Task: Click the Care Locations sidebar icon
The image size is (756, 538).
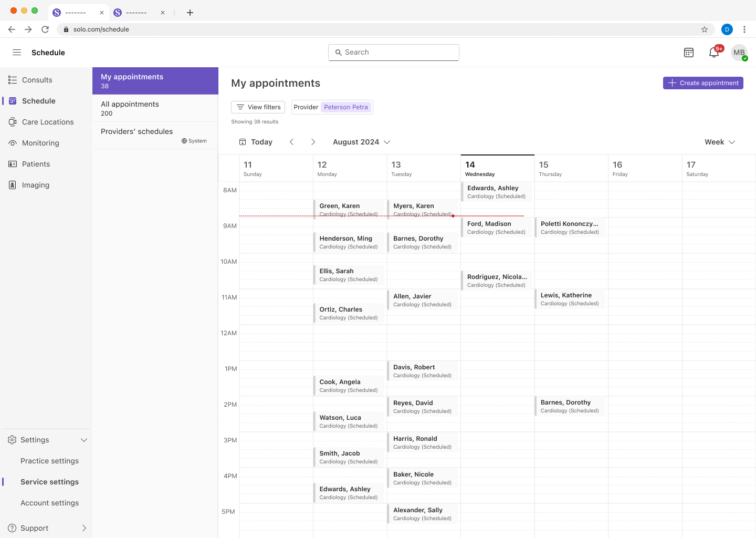Action: [13, 122]
